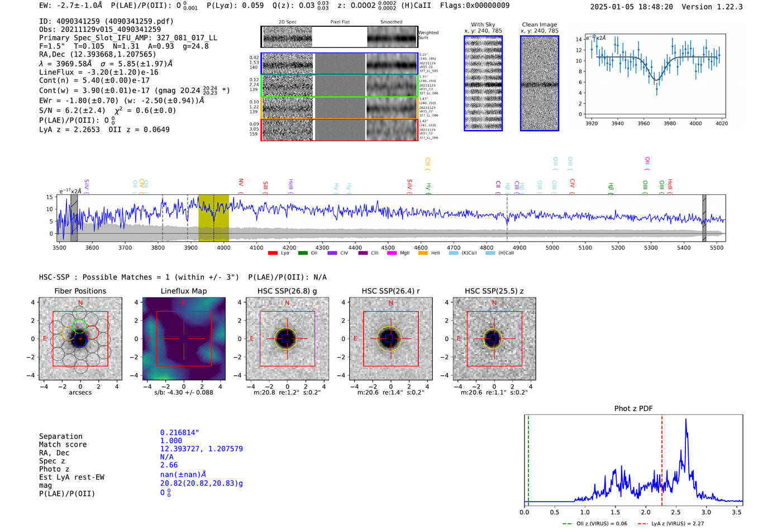Open the HSC SSP g-band image
The height and width of the screenshot is (532, 782).
coord(287,338)
